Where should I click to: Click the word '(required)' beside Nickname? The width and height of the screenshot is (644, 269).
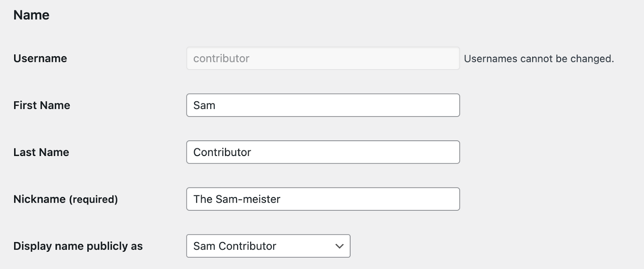click(93, 199)
